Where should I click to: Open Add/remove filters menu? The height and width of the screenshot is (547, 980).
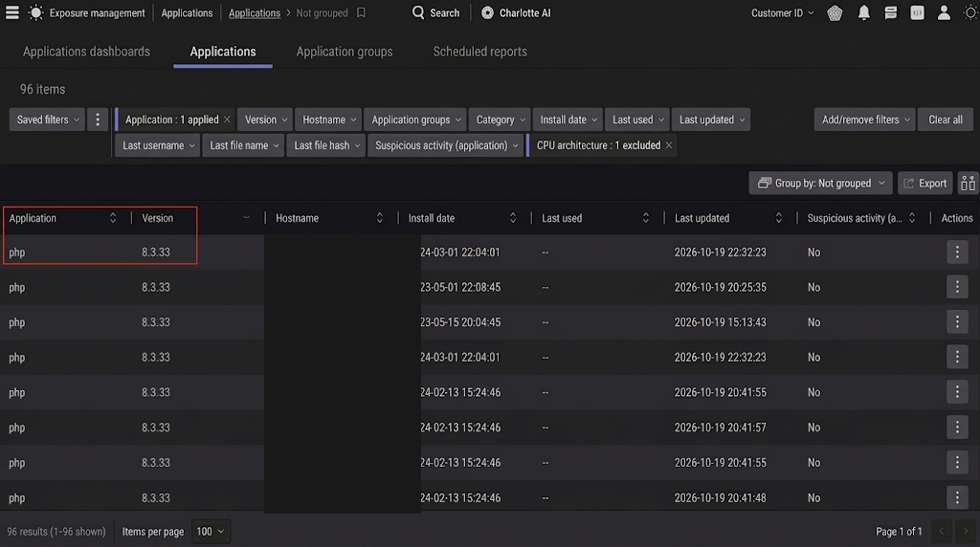[x=865, y=120]
